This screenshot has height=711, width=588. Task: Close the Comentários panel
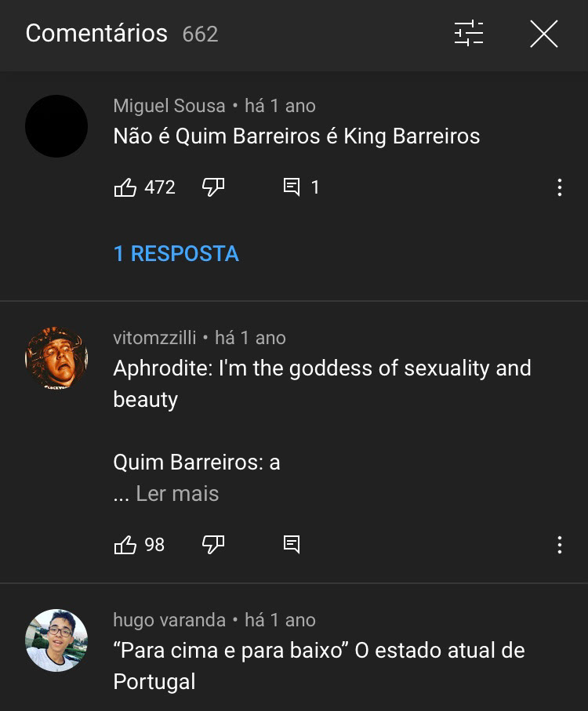543,34
